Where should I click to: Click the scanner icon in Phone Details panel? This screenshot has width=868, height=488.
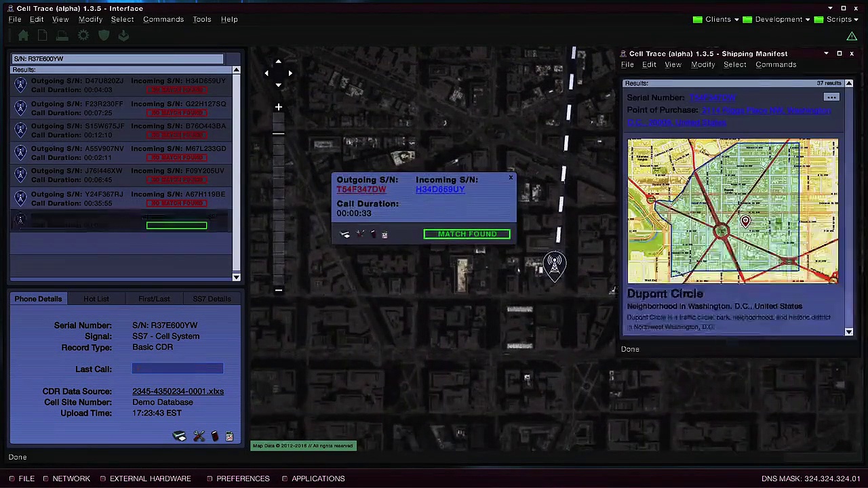[179, 436]
